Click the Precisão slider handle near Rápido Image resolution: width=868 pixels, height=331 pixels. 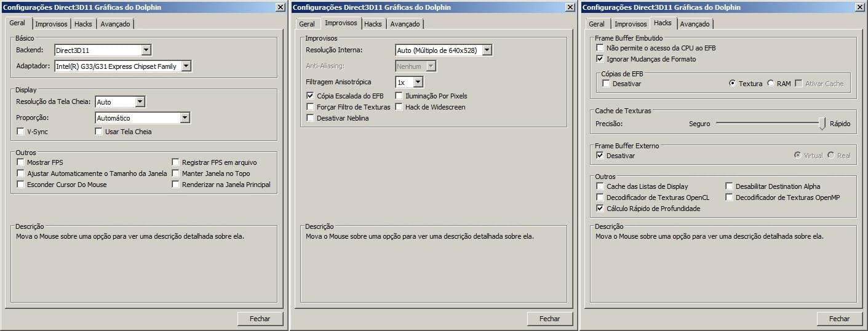click(822, 124)
